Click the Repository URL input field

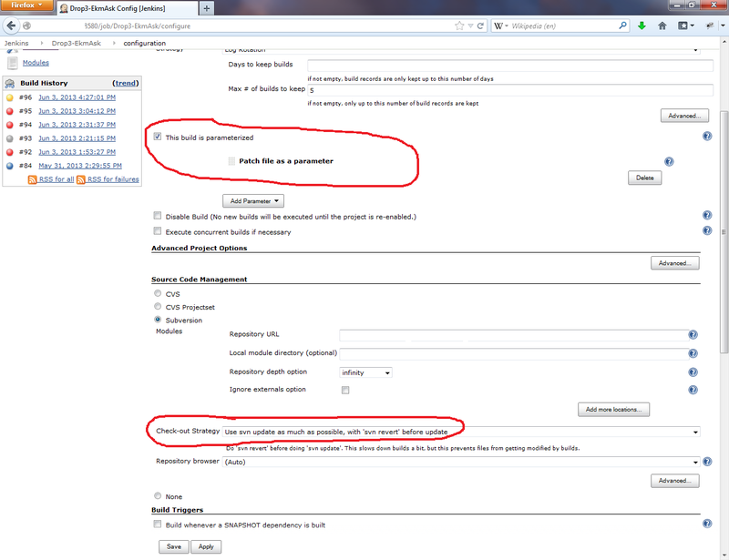(x=514, y=335)
